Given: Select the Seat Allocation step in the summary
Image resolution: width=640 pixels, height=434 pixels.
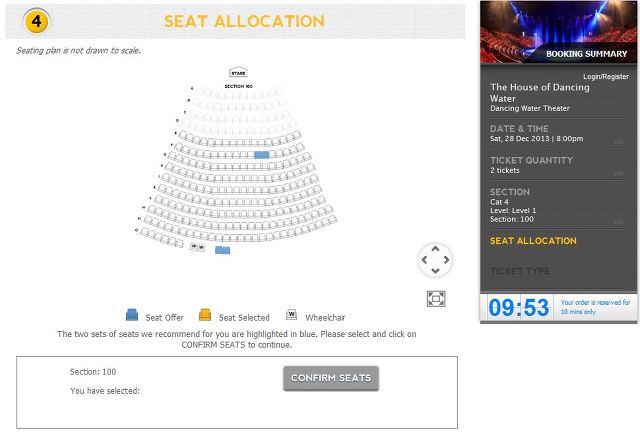Looking at the screenshot, I should (x=533, y=241).
